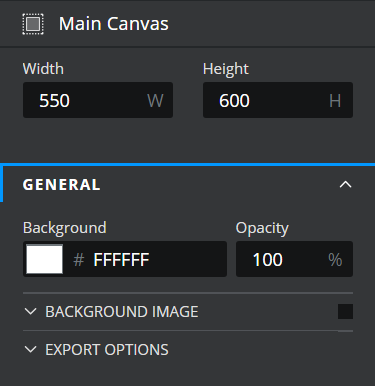The image size is (375, 386).
Task: Select the Opacity field showing 100
Action: (294, 259)
